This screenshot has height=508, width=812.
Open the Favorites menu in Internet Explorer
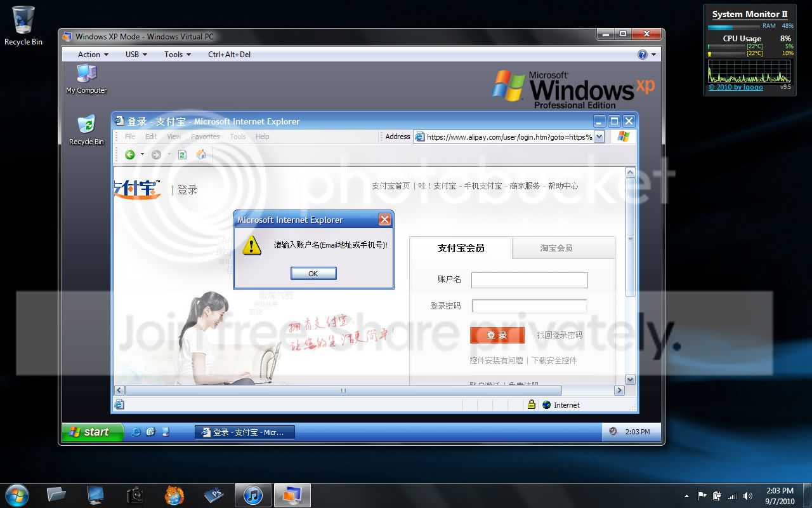tap(206, 137)
